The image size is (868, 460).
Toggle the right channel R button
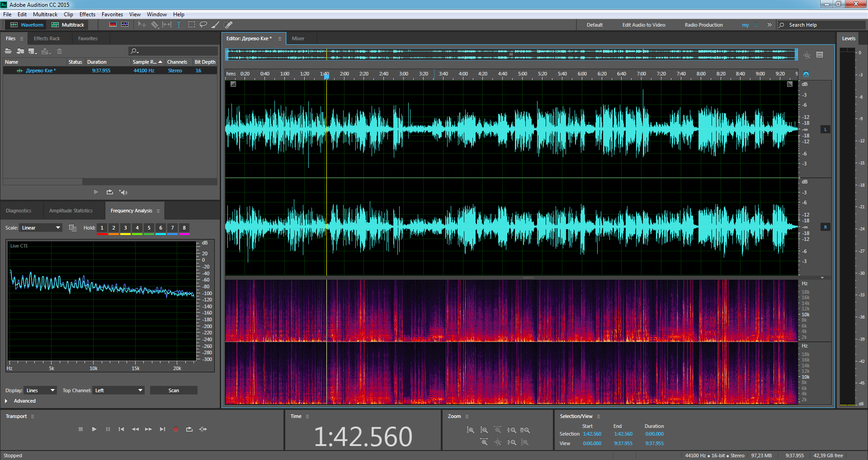(x=826, y=227)
